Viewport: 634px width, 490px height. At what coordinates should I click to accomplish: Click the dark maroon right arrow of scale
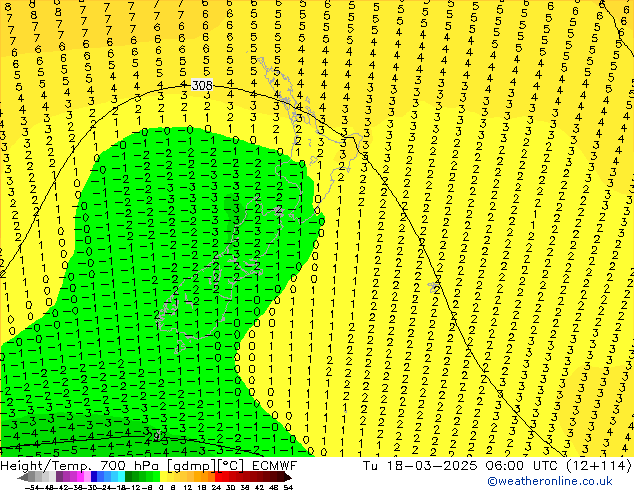(287, 477)
